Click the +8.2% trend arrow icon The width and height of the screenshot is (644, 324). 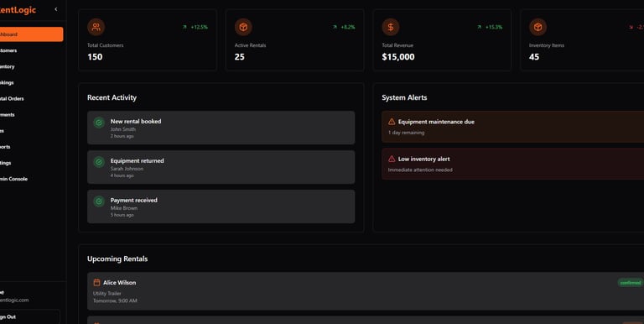335,27
